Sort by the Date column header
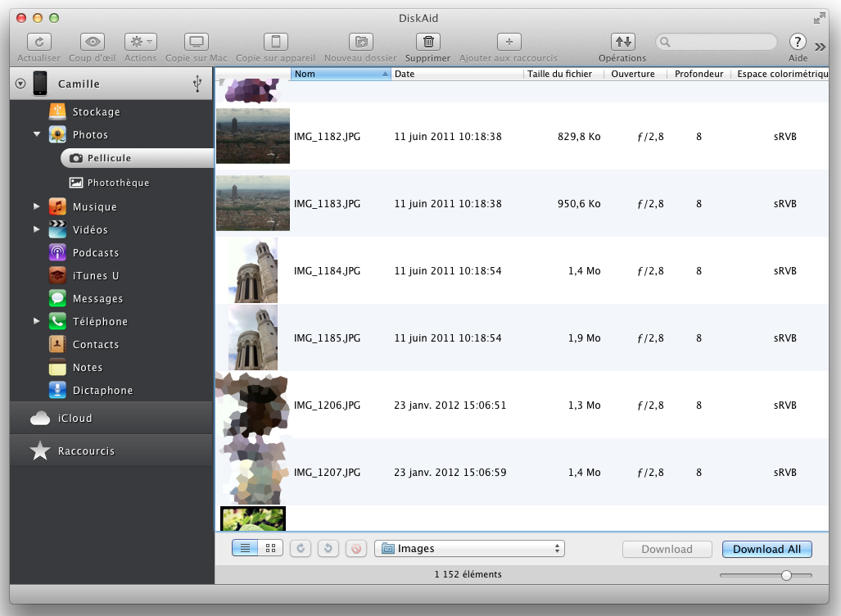Viewport: 841px width, 616px height. point(457,74)
